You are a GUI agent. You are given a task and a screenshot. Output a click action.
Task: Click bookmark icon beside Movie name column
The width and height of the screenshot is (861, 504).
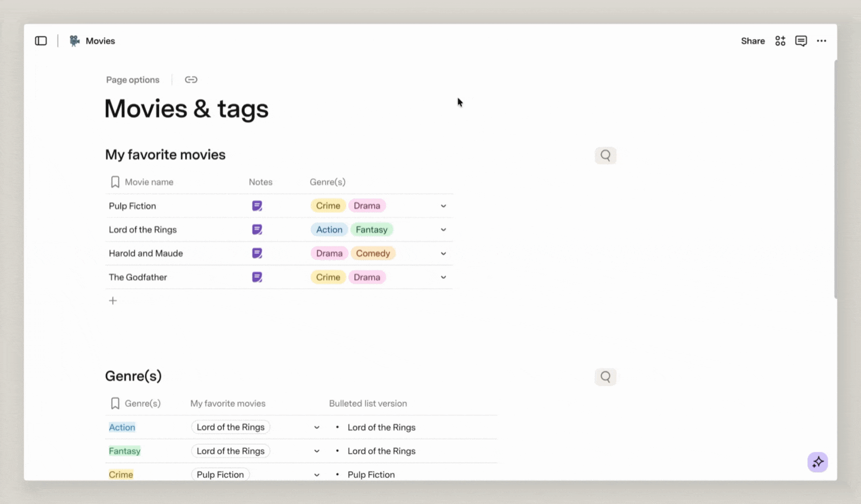tap(115, 182)
